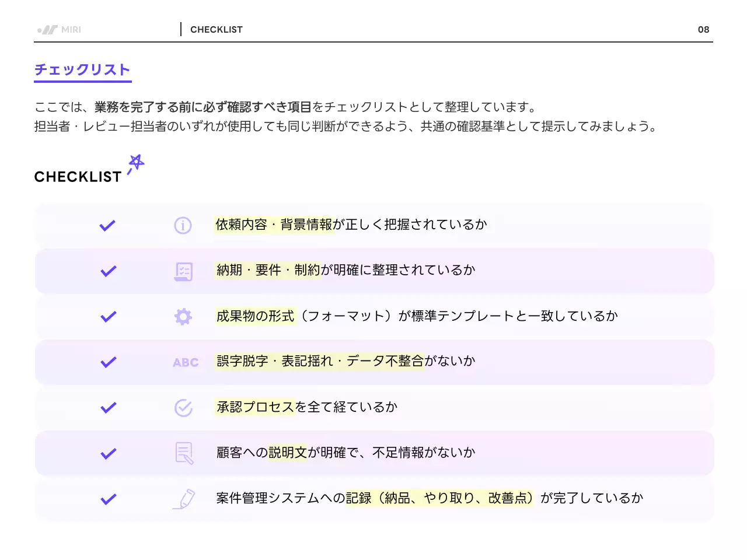Viewport: 747px width, 560px height.
Task: Open the チェックリスト heading link
Action: coord(82,69)
